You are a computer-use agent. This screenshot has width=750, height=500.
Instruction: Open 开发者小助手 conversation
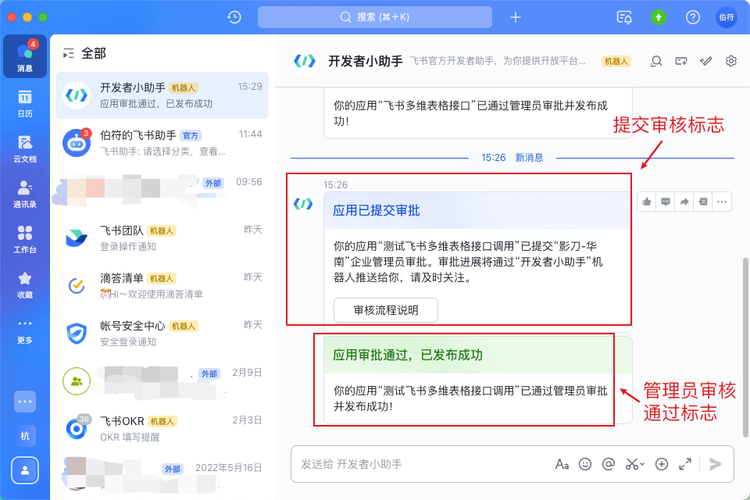coord(162,95)
